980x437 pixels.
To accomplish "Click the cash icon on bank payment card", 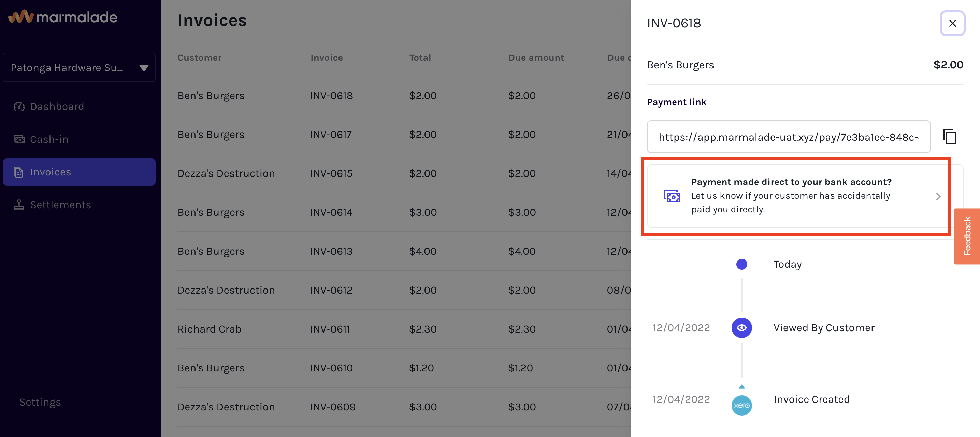I will coord(672,196).
